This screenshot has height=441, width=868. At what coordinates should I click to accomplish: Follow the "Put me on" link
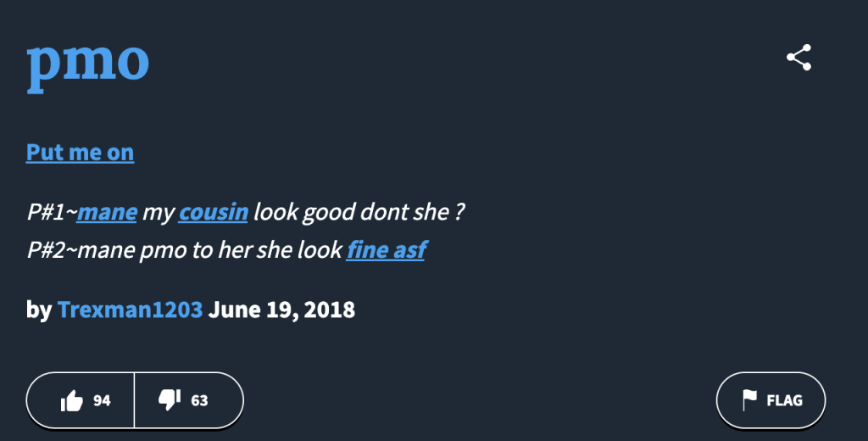(x=80, y=153)
